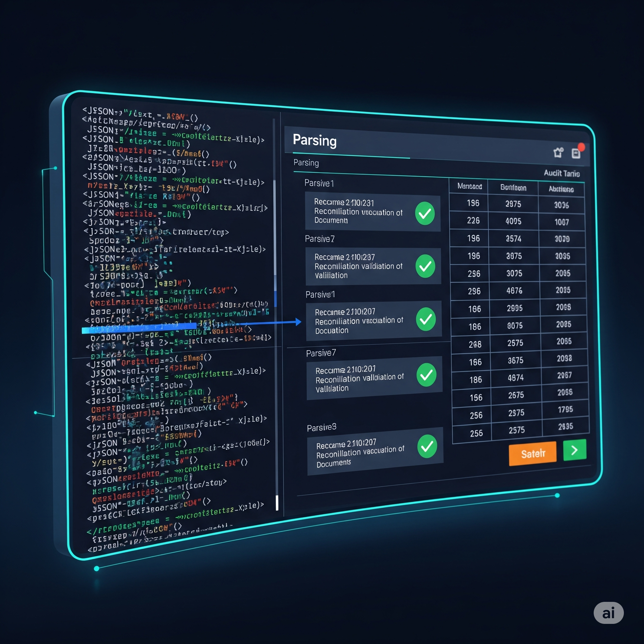Sort by the Abctians column header
The height and width of the screenshot is (644, 644).
(x=561, y=189)
